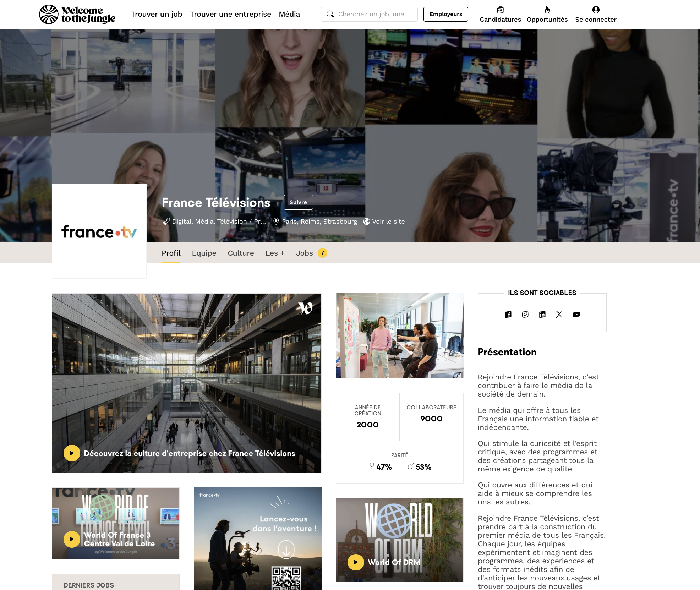This screenshot has height=590, width=700.
Task: Open Trouver un job menu
Action: [157, 14]
